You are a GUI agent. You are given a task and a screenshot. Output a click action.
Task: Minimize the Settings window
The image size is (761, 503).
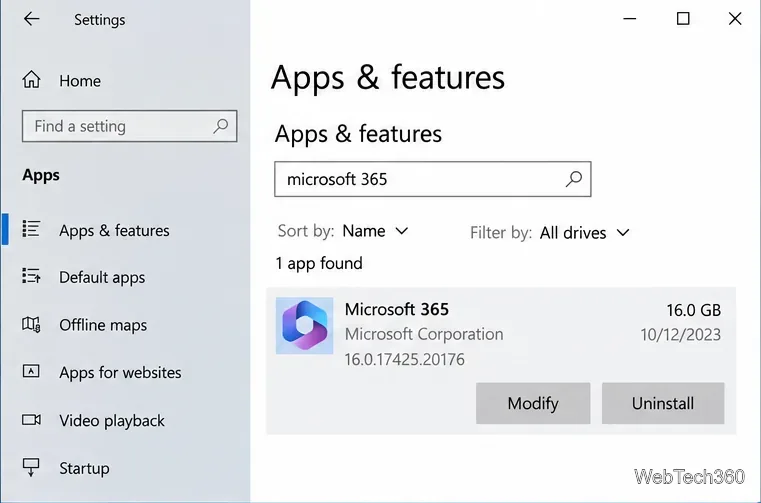629,19
